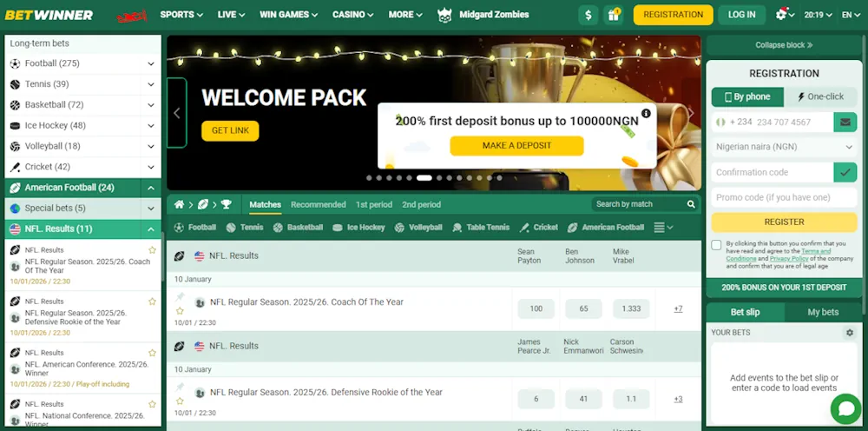Open the bonus info icon on banner
This screenshot has height=431, width=868.
coord(646,113)
